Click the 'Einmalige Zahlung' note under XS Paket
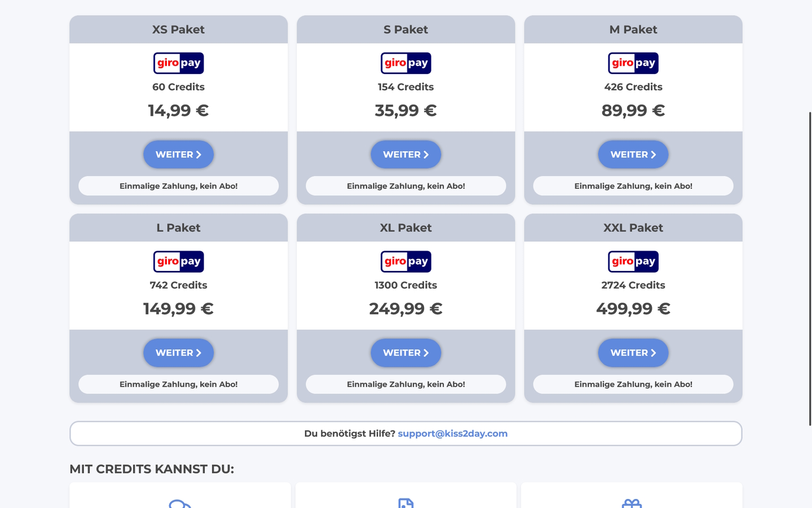 [x=178, y=186]
